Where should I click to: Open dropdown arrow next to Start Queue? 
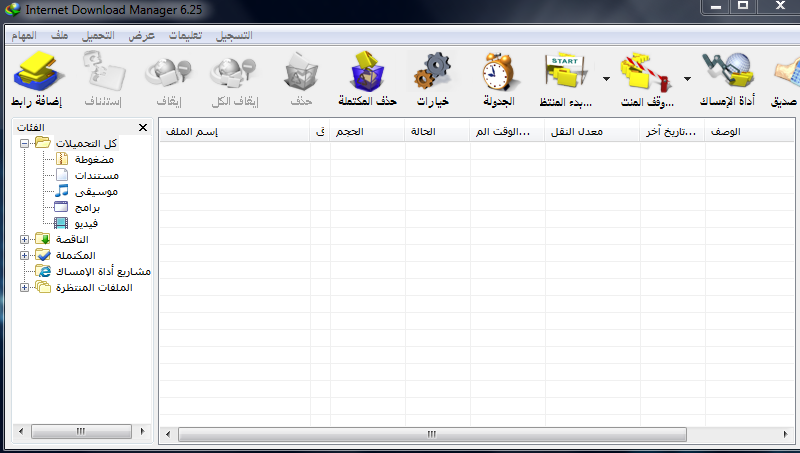pyautogui.click(x=606, y=79)
